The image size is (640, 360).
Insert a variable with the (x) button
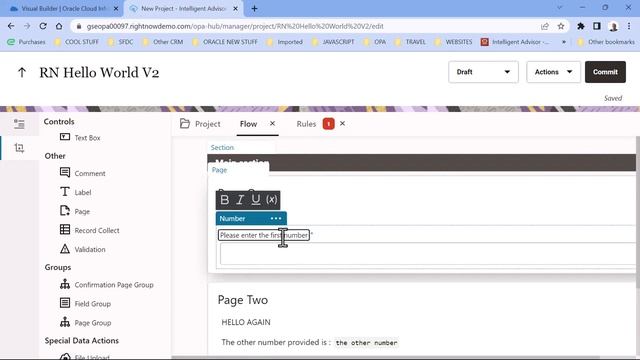pyautogui.click(x=271, y=200)
